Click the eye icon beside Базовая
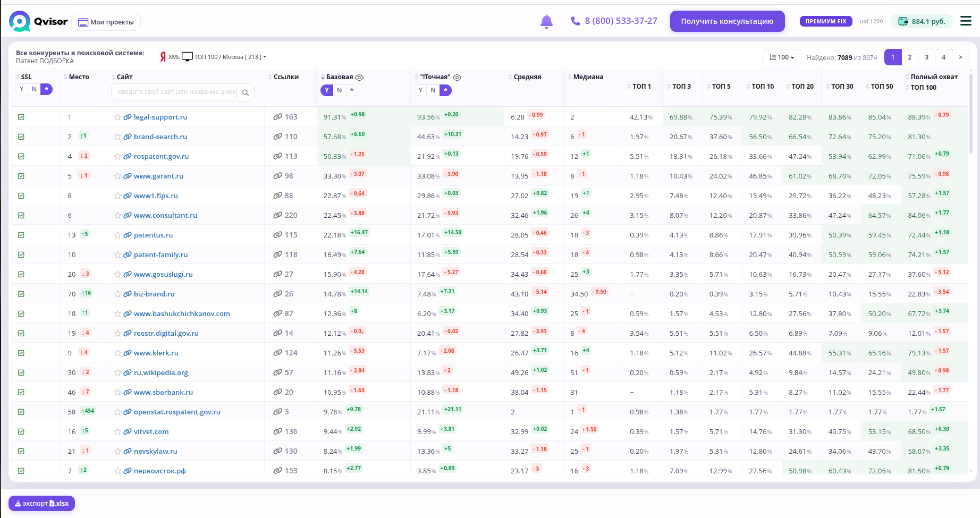980x518 pixels. coord(359,78)
